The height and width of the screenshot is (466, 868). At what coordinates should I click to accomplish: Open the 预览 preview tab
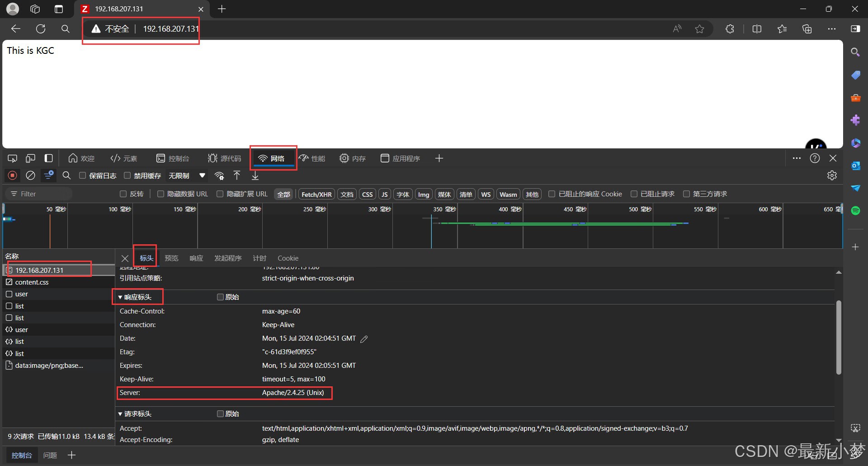[x=171, y=258]
